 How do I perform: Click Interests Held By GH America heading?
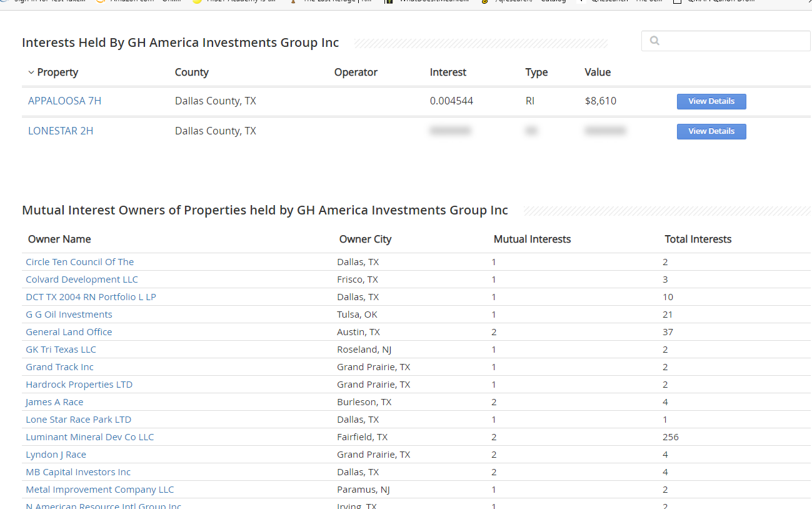pyautogui.click(x=180, y=43)
